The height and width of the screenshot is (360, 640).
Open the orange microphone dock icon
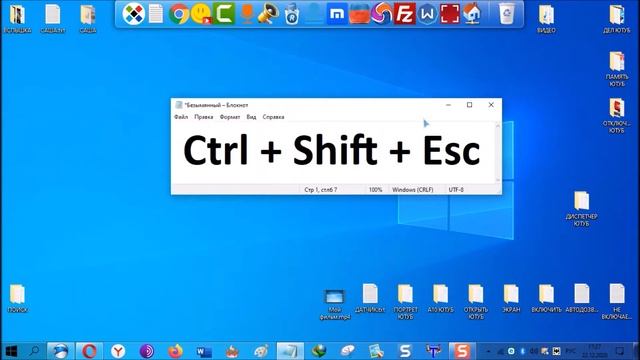[x=247, y=13]
